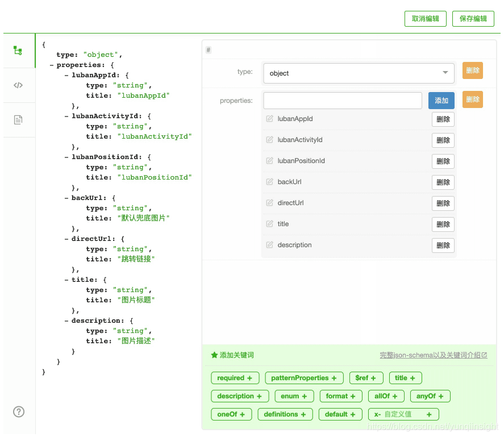Add the title keyword tag
Image resolution: width=504 pixels, height=437 pixels.
tap(405, 378)
